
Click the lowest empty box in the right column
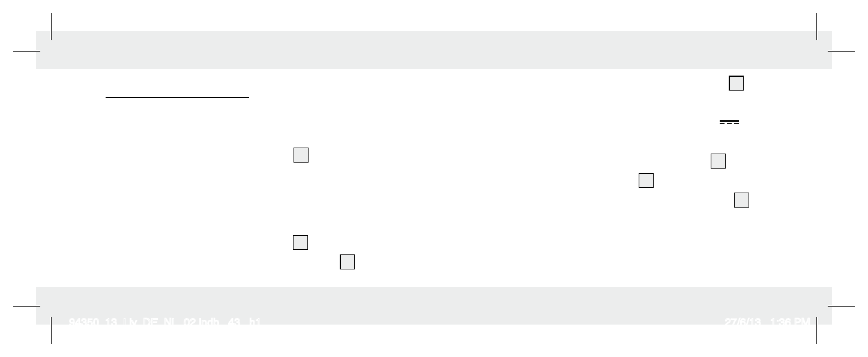coord(741,200)
